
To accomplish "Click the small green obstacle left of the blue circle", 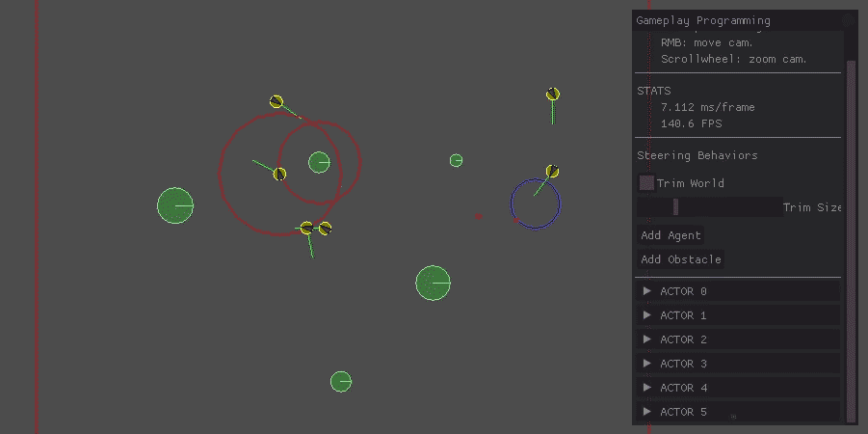I will pyautogui.click(x=456, y=160).
